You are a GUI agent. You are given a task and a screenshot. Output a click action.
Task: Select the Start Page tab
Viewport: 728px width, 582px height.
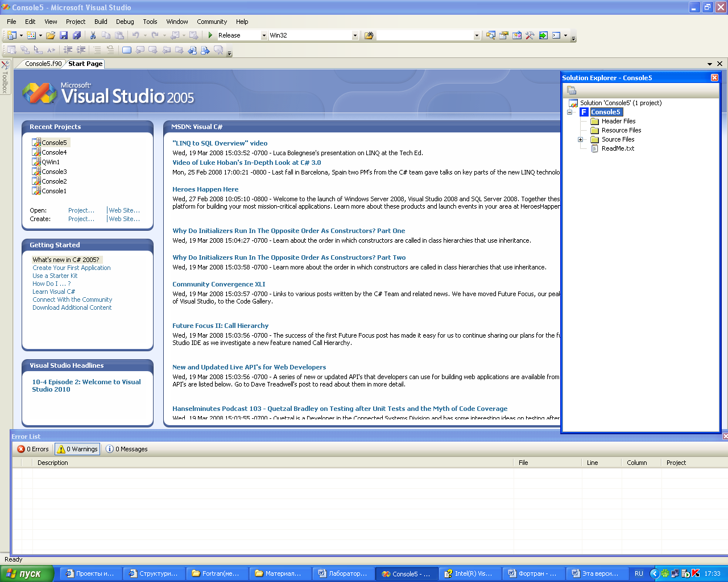tap(85, 64)
